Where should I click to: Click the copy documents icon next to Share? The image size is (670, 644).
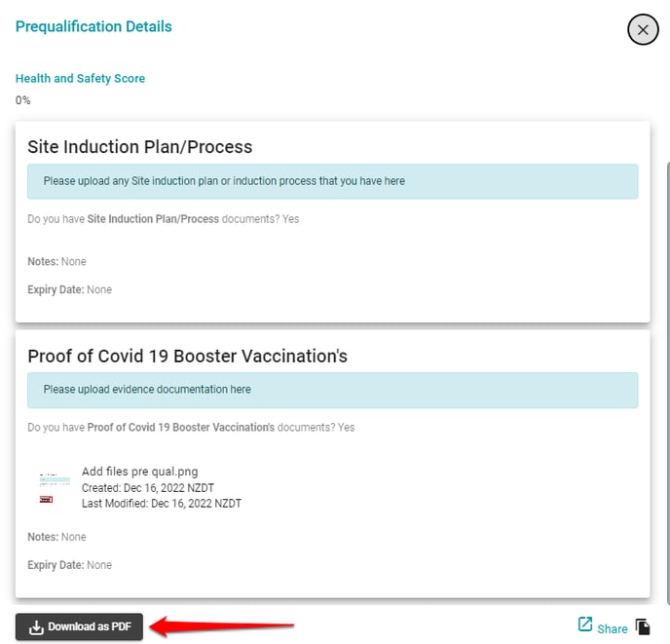[x=643, y=626]
